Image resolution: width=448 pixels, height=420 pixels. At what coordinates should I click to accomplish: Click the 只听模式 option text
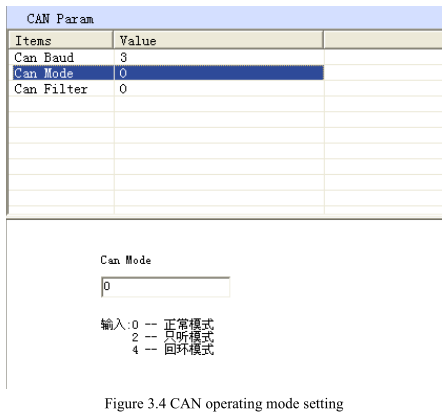click(x=189, y=337)
